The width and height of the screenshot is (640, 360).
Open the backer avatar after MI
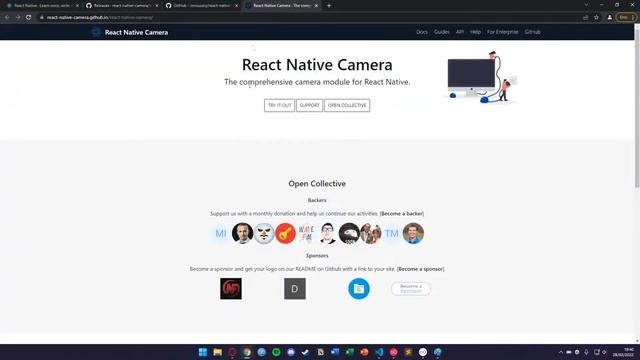tap(242, 233)
